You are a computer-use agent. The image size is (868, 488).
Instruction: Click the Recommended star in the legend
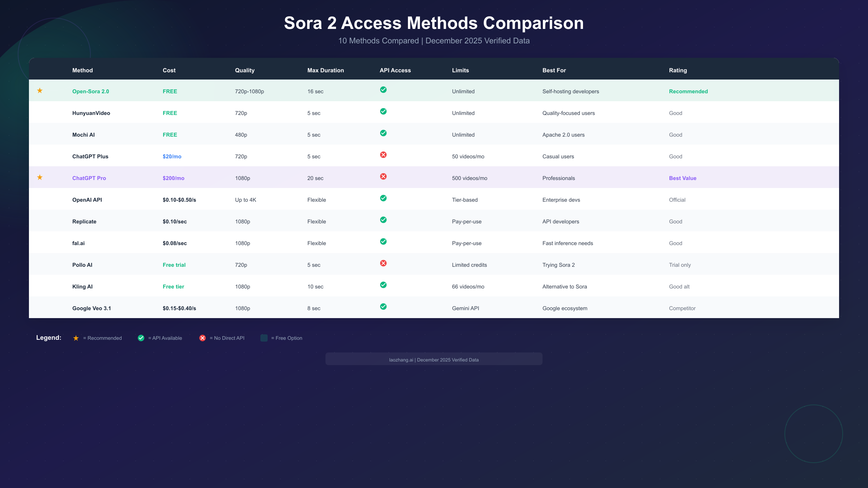pyautogui.click(x=76, y=338)
